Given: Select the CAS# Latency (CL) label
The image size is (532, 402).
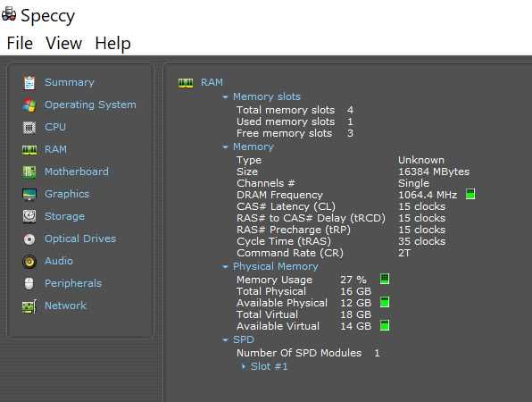Looking at the screenshot, I should point(286,206).
